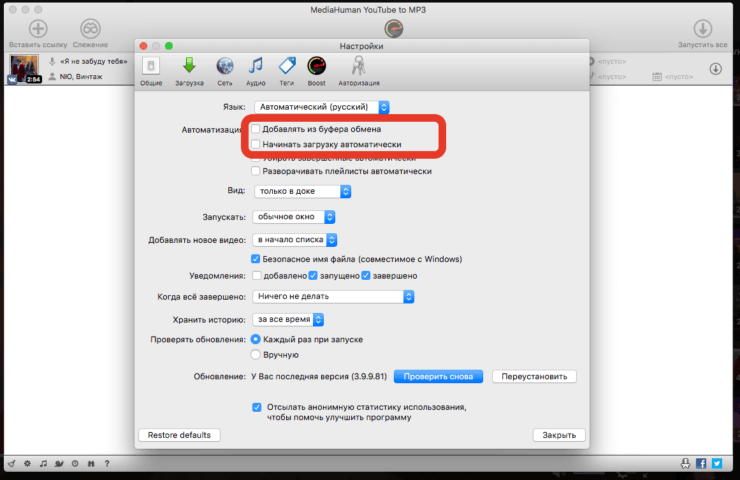Click the Boost speedometer icon
Screen dimensions: 740x480
[317, 70]
